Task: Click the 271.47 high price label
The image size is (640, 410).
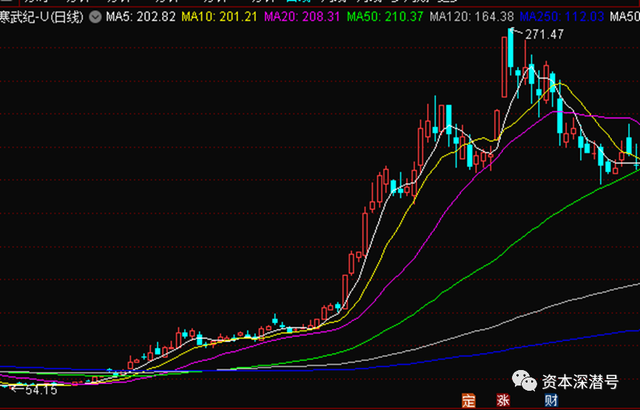Action: coord(544,35)
